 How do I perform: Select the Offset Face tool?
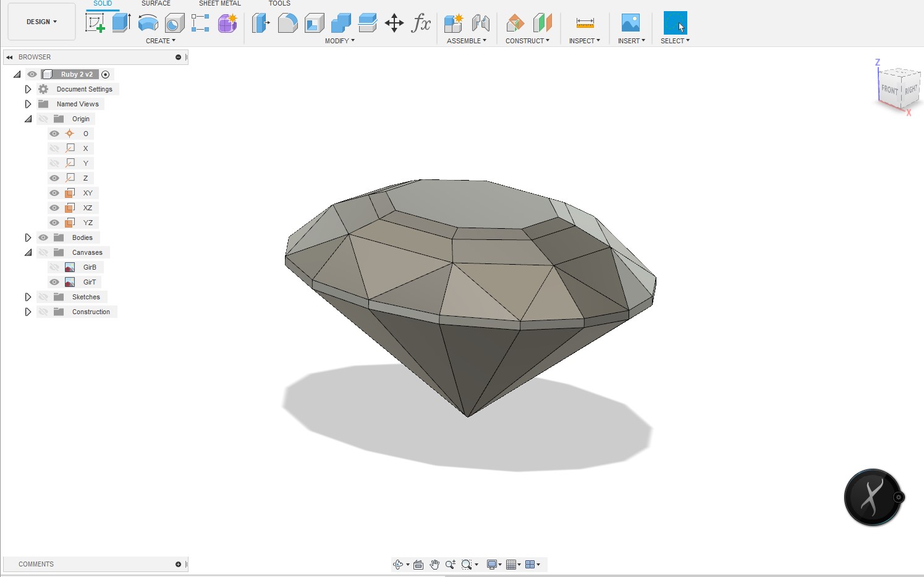(367, 23)
